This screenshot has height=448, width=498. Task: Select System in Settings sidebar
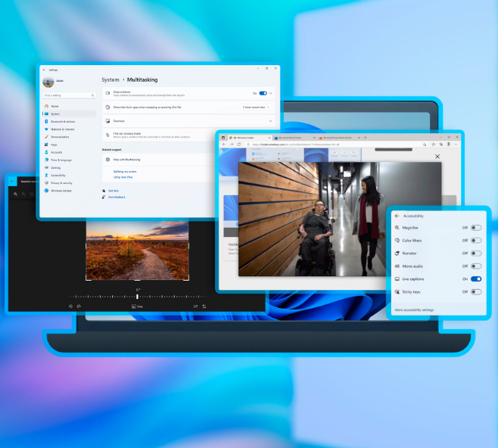point(69,114)
